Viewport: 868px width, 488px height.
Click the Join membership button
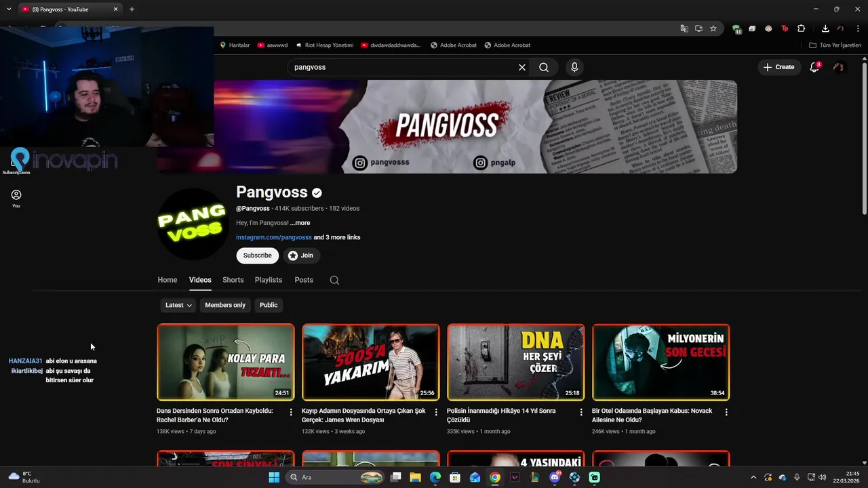click(x=301, y=256)
